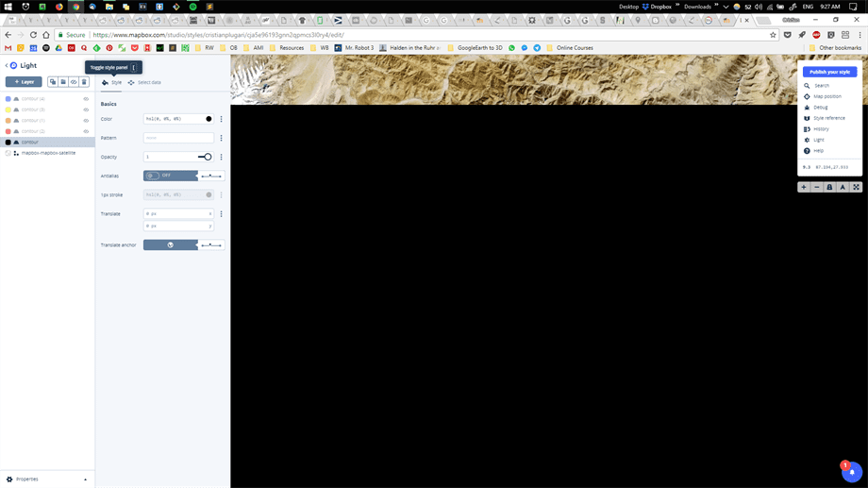This screenshot has height=488, width=868.
Task: Click the Pattern input field
Action: tap(178, 138)
